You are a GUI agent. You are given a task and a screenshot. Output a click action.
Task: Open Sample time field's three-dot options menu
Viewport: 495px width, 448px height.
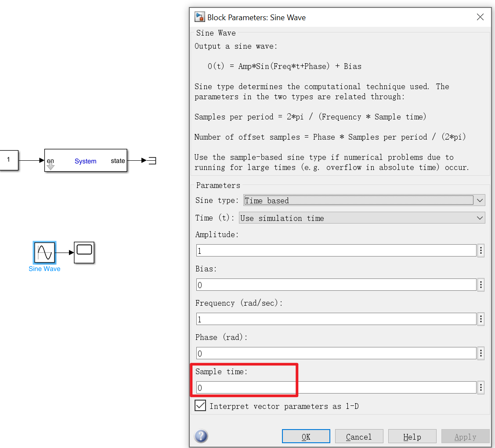[481, 387]
